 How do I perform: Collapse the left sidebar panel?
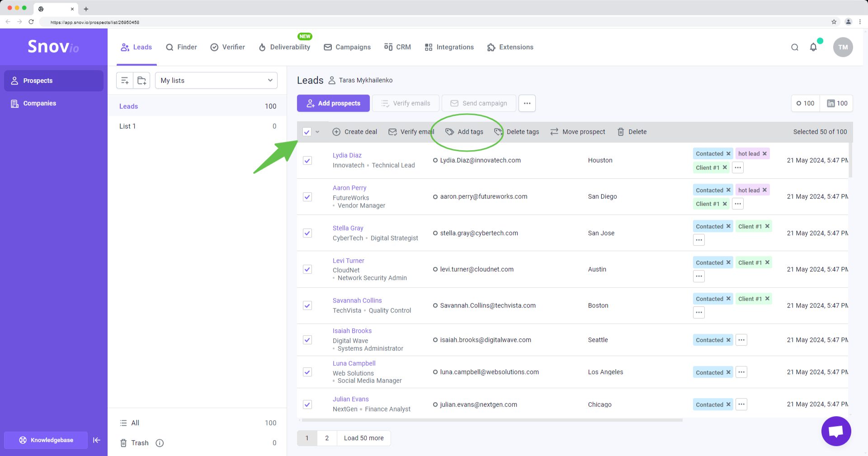point(97,440)
